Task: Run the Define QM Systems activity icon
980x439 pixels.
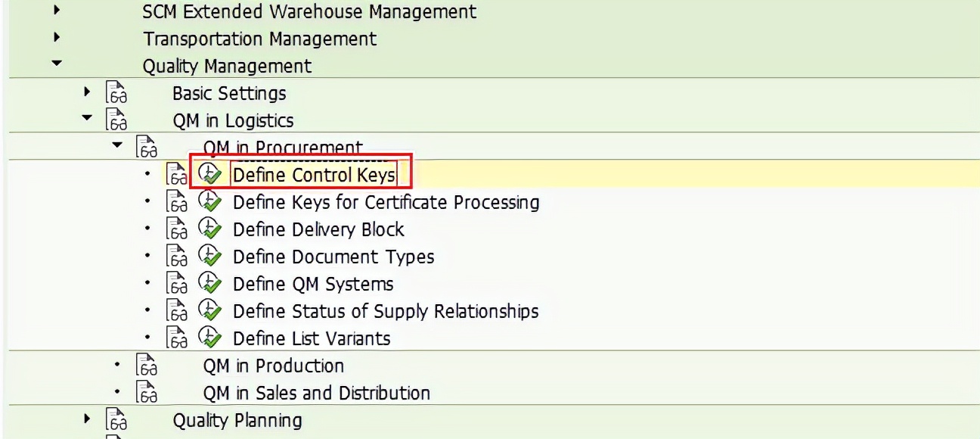Action: pos(209,284)
